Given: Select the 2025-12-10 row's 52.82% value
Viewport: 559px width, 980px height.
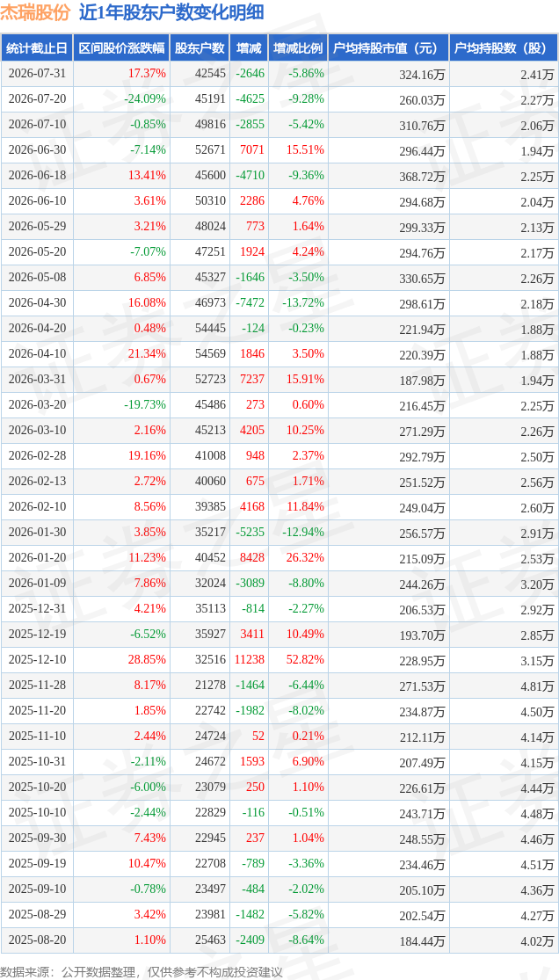Looking at the screenshot, I should [x=306, y=660].
